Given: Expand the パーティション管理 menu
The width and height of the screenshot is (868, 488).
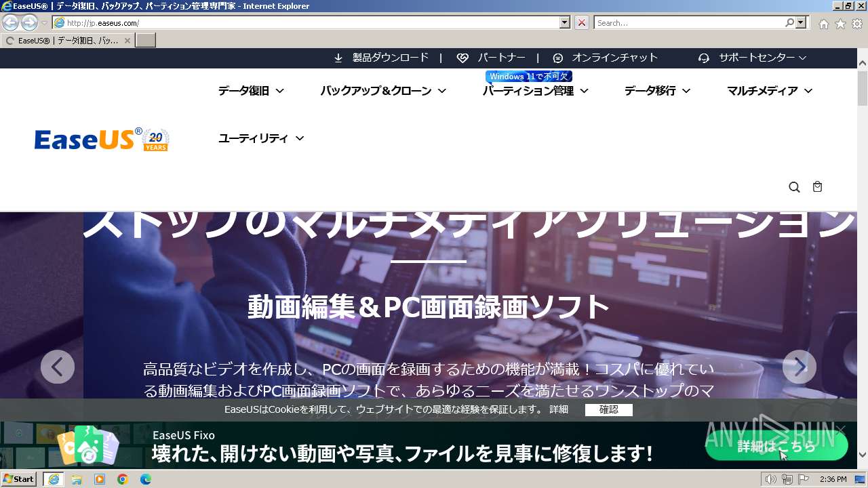Looking at the screenshot, I should [x=535, y=91].
